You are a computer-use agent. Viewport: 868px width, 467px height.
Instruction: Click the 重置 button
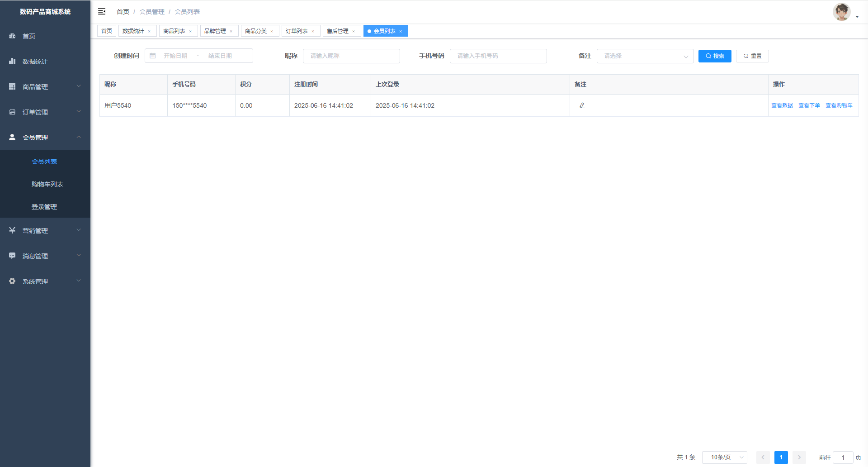pos(752,56)
